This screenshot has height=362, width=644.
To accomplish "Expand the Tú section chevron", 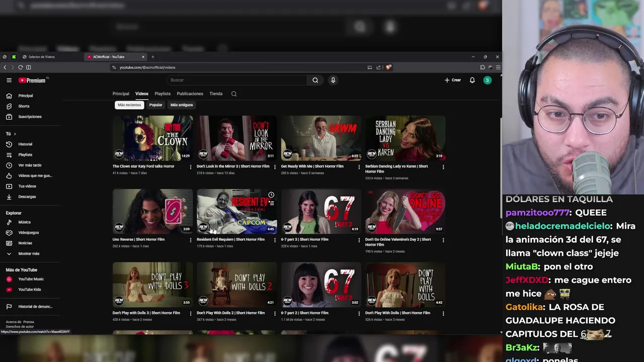I will pyautogui.click(x=15, y=134).
